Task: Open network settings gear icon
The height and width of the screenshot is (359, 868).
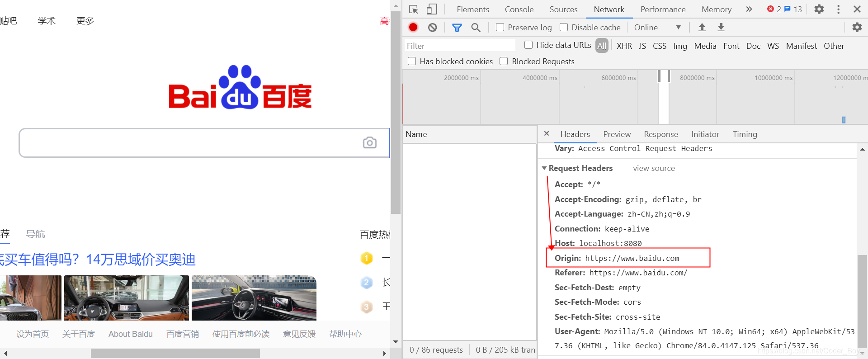Action: (857, 27)
